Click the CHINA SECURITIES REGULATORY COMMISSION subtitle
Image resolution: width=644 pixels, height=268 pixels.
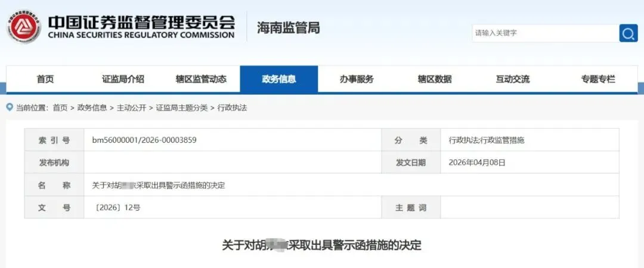tap(141, 35)
